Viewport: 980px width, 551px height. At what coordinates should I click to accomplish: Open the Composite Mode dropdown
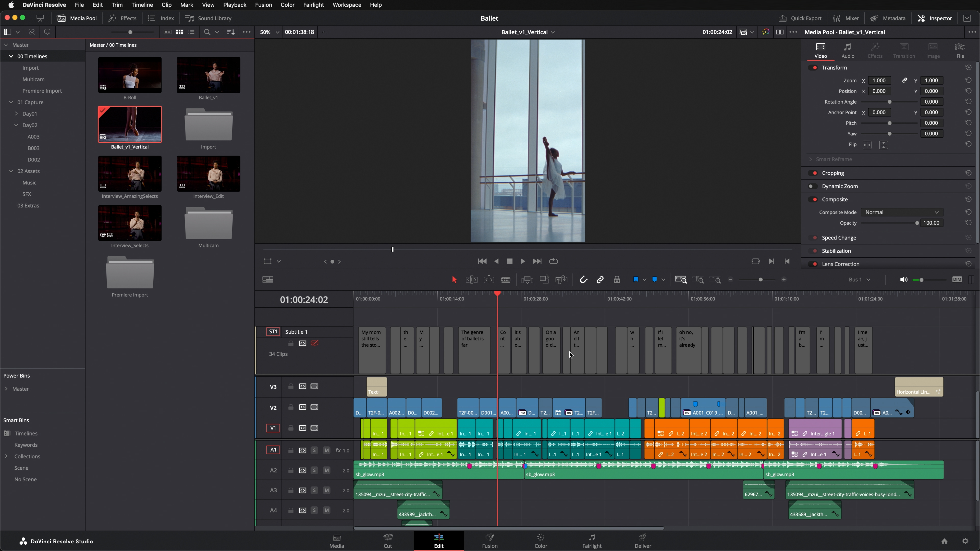[x=901, y=212]
